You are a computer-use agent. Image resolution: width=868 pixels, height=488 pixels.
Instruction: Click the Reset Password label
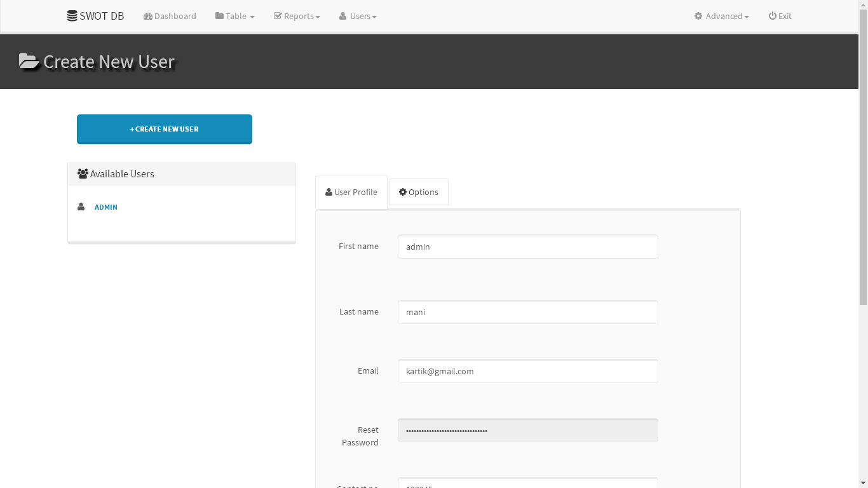360,436
